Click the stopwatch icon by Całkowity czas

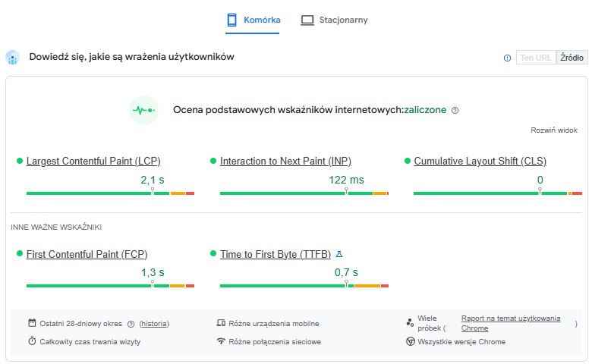point(32,341)
